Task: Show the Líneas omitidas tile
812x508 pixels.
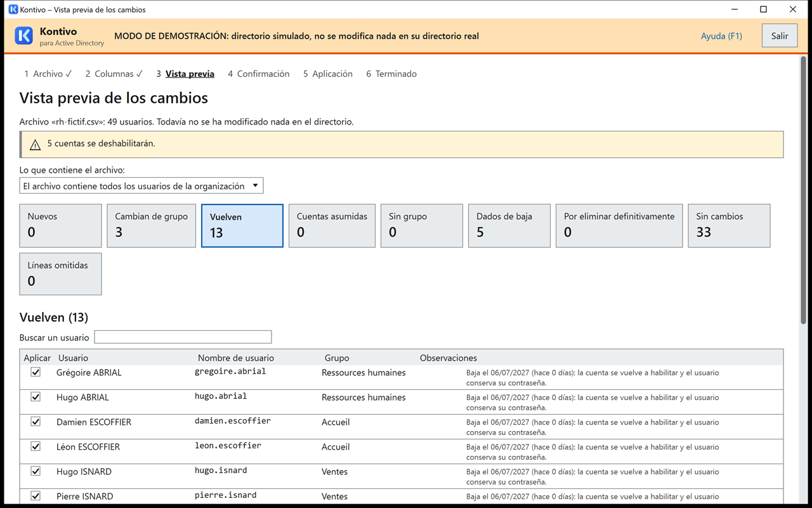Action: pos(60,274)
